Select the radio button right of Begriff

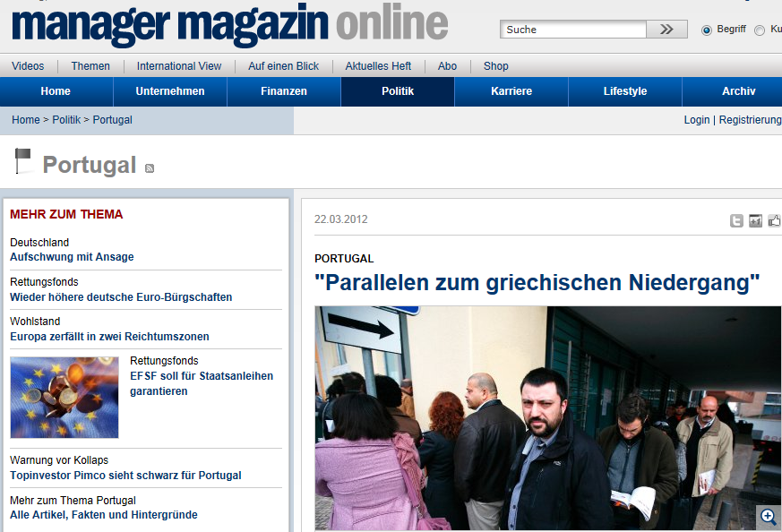coord(760,30)
